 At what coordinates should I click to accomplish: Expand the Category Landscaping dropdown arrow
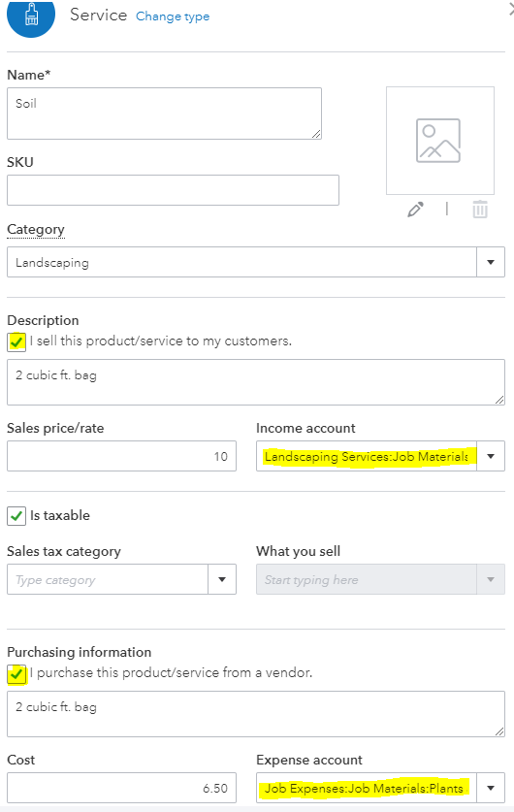[491, 262]
